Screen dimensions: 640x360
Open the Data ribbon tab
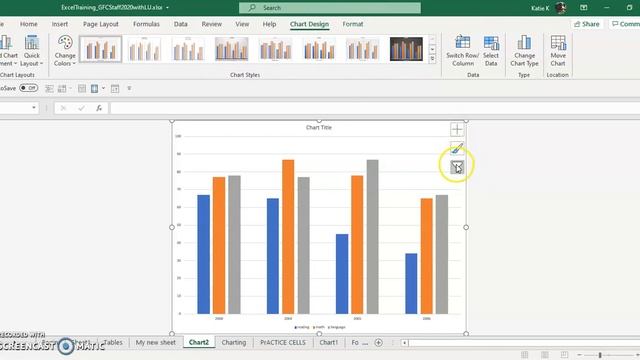pyautogui.click(x=180, y=24)
